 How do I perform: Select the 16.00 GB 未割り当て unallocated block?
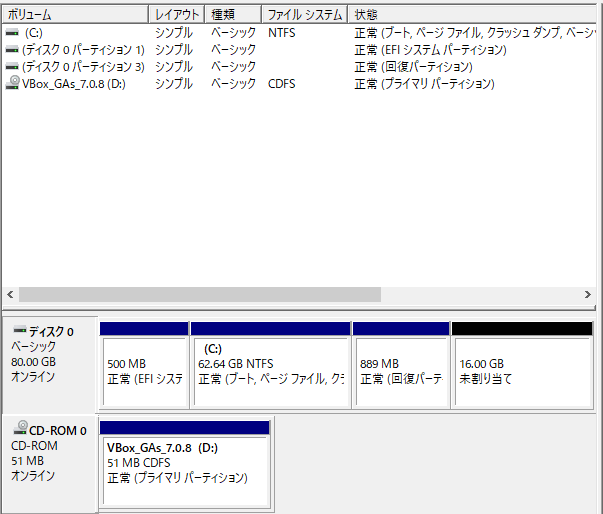(522, 365)
